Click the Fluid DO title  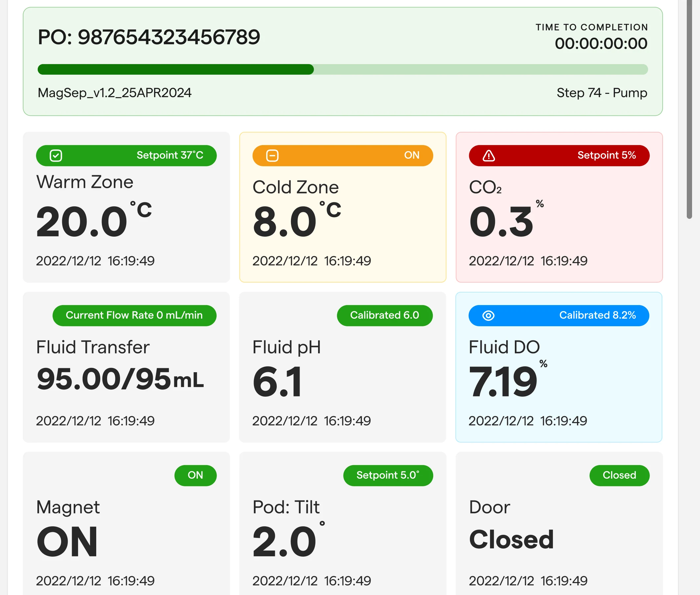coord(504,347)
